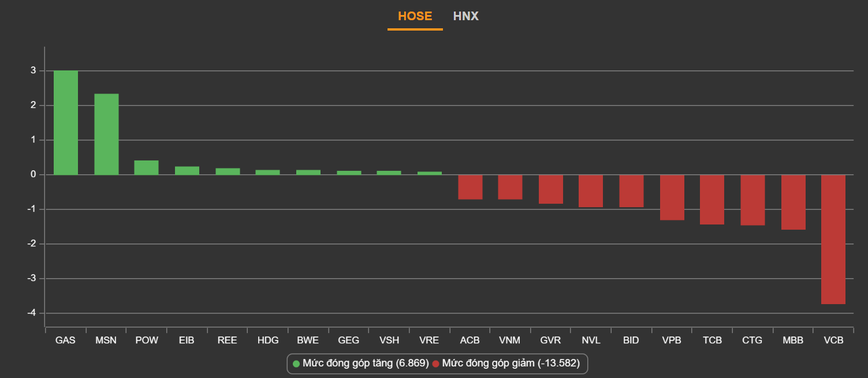Click the green GAS bar

pyautogui.click(x=66, y=122)
